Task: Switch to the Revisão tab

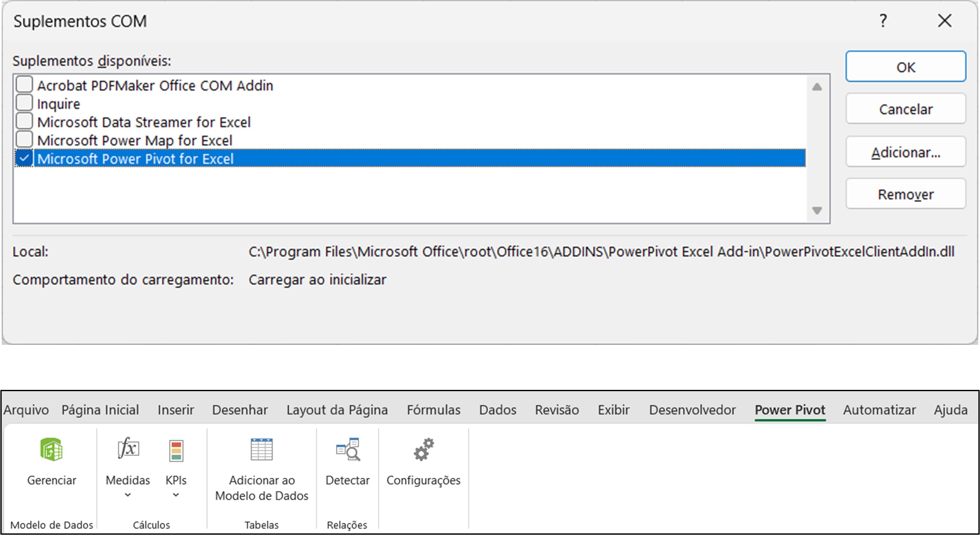Action: click(557, 410)
